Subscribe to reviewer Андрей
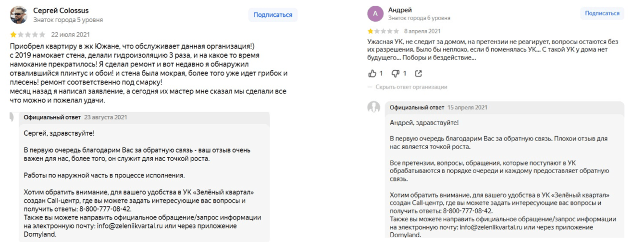The image size is (644, 242). 602,13
